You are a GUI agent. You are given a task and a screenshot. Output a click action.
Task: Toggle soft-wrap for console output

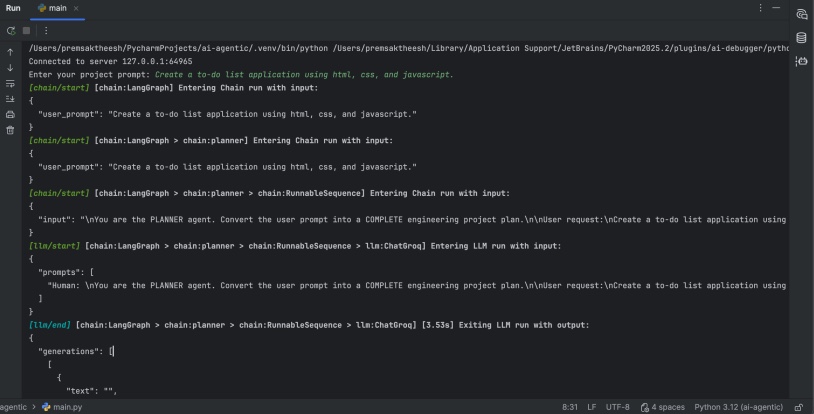click(x=10, y=83)
